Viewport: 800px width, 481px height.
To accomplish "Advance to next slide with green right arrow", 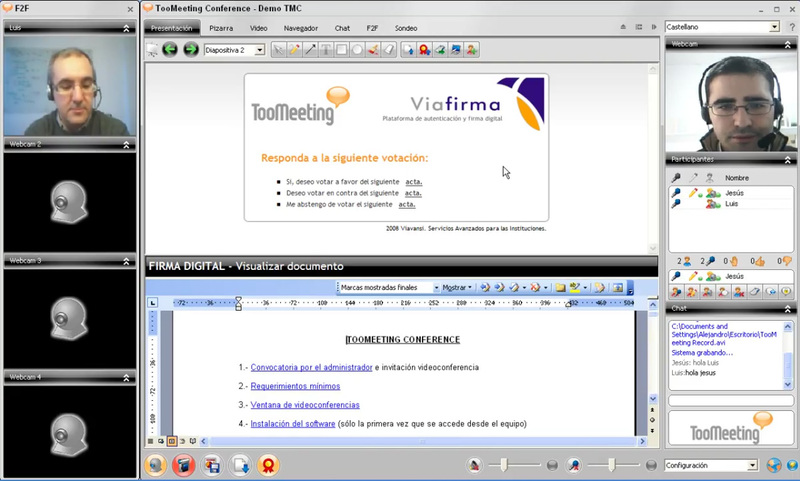I will 191,49.
